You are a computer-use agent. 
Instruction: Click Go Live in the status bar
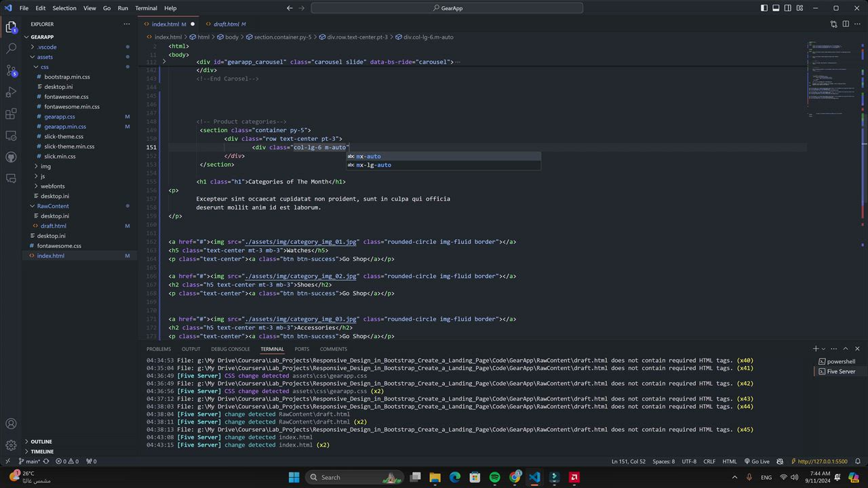[757, 462]
